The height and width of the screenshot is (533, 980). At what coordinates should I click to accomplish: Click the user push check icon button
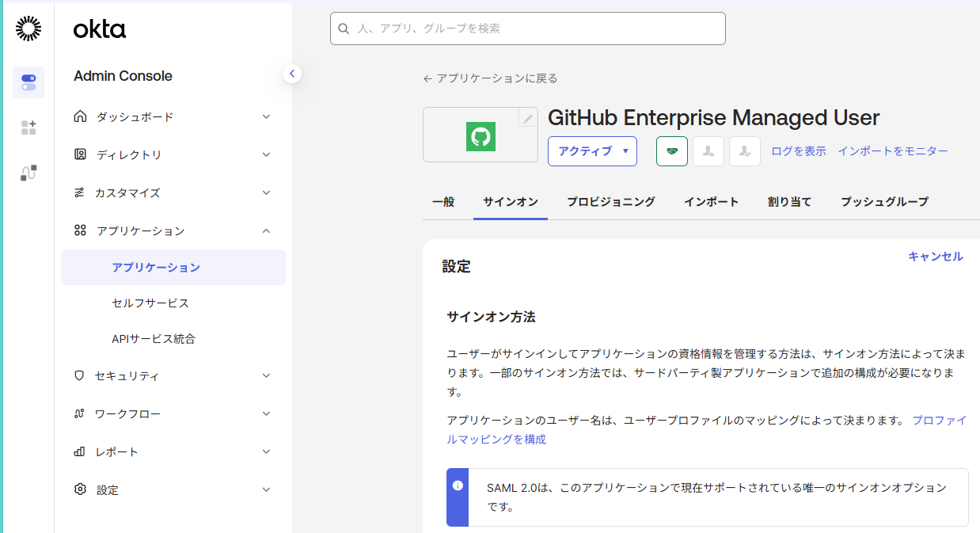(745, 151)
